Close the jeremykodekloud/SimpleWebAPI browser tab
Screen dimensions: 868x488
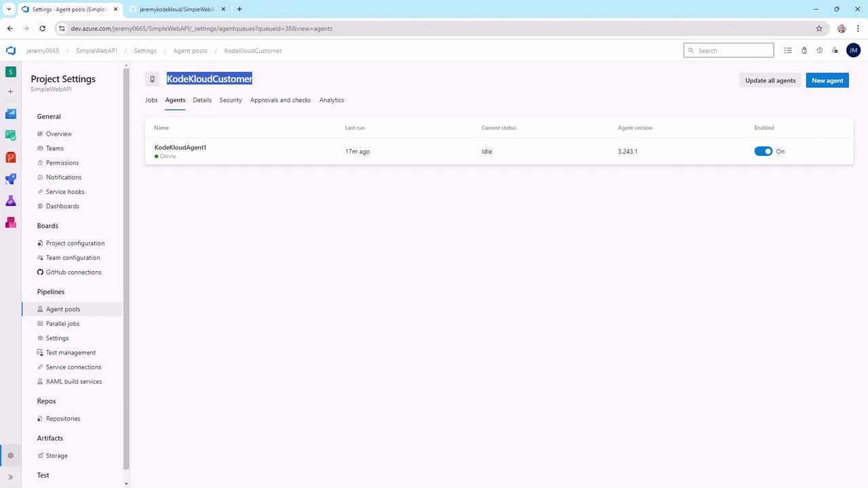[222, 9]
